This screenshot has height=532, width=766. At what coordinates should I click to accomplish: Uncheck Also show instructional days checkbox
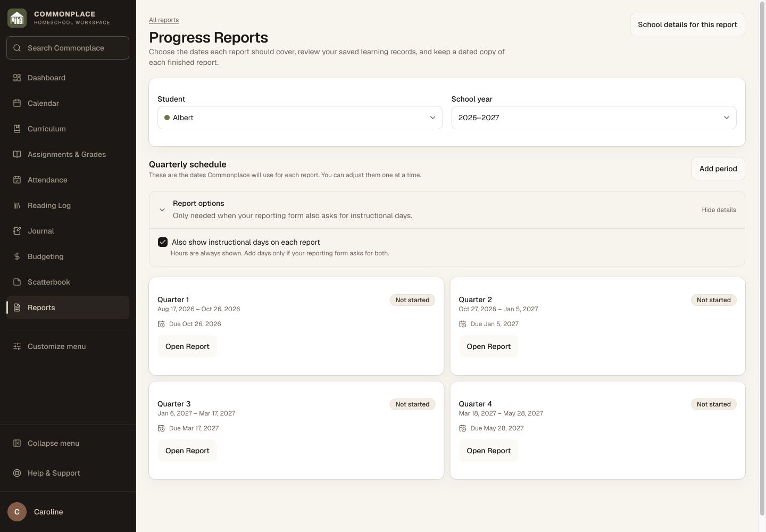coord(163,242)
